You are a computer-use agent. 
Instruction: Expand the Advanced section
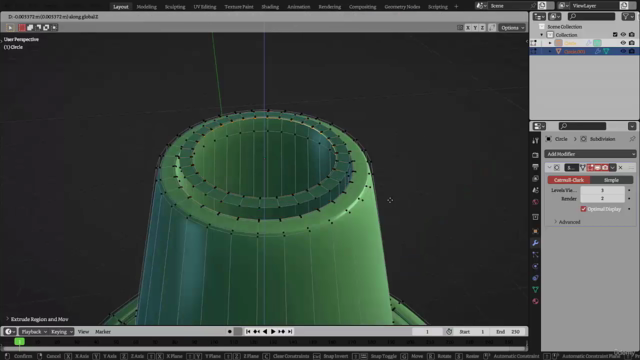click(x=567, y=222)
